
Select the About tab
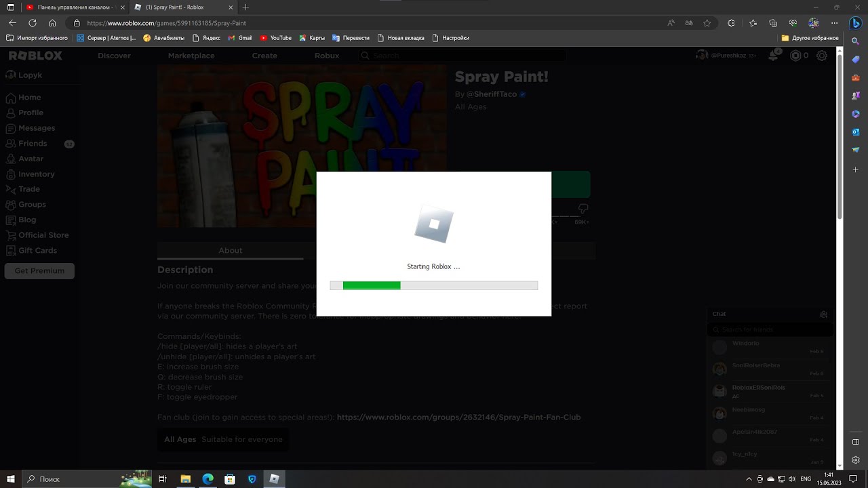click(x=230, y=250)
